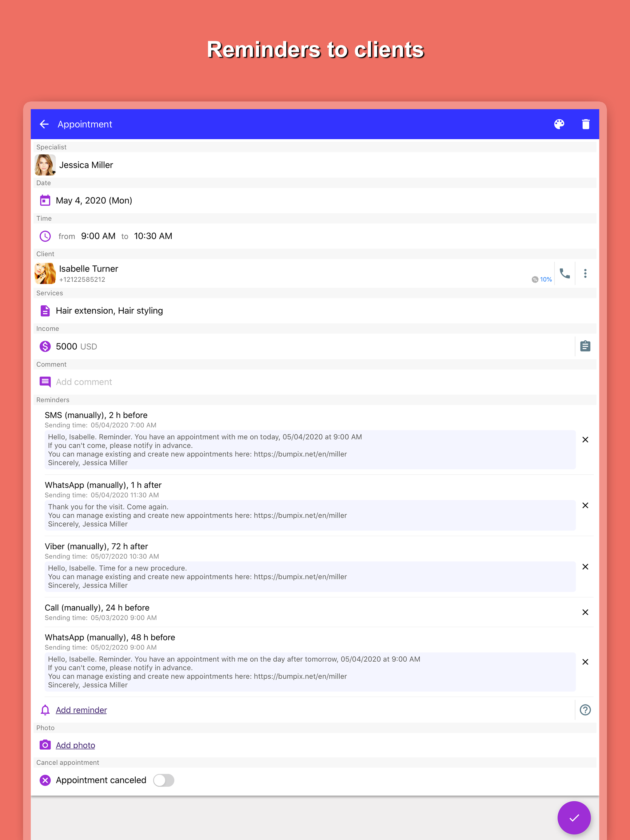Call Isabelle Turner via phone icon
630x840 pixels.
click(x=565, y=273)
